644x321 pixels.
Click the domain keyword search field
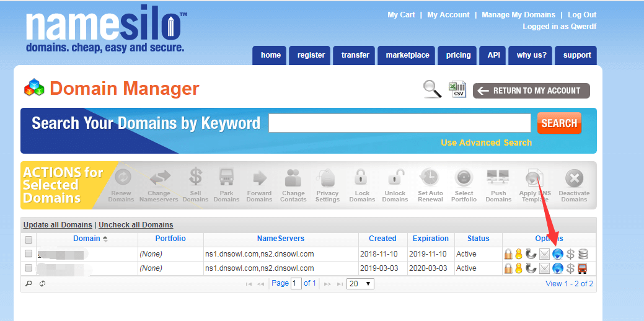(399, 123)
